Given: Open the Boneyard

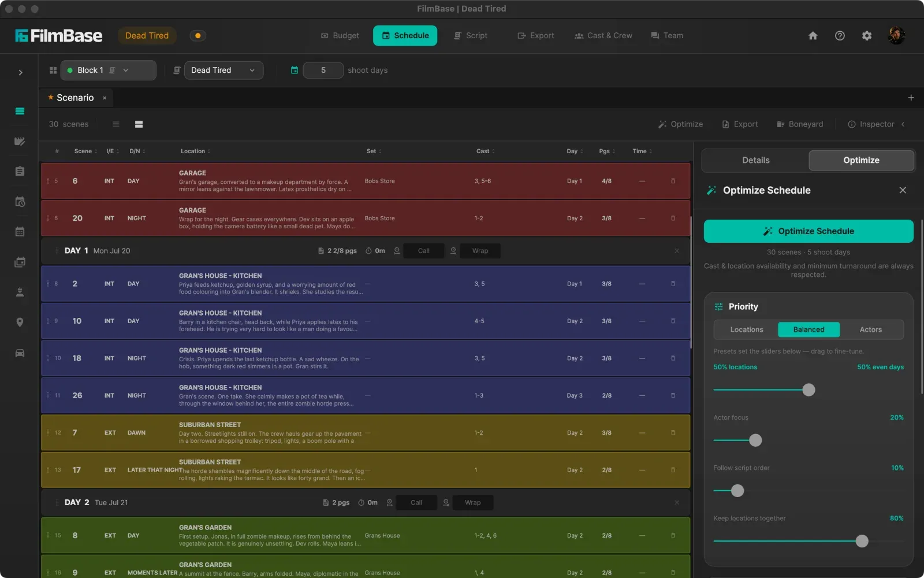Looking at the screenshot, I should point(800,124).
